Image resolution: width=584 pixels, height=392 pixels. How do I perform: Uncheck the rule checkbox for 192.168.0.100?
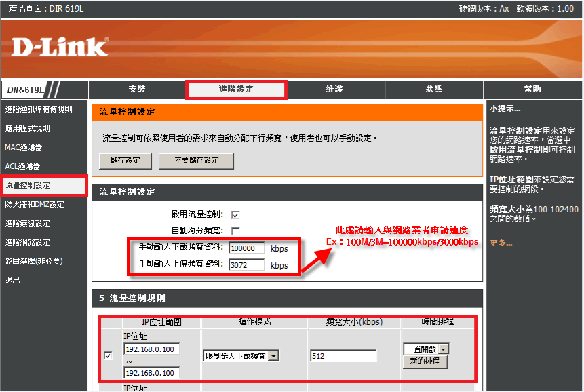point(108,355)
